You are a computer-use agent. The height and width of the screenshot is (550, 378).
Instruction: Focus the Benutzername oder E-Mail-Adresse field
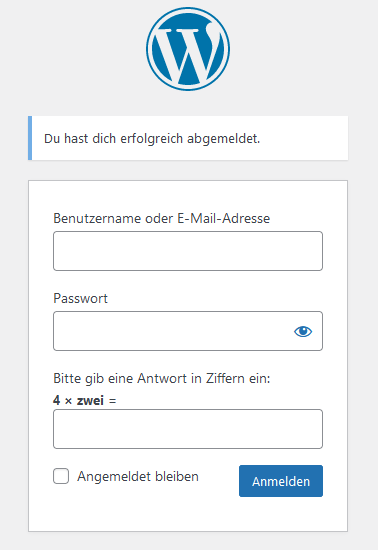tap(188, 251)
